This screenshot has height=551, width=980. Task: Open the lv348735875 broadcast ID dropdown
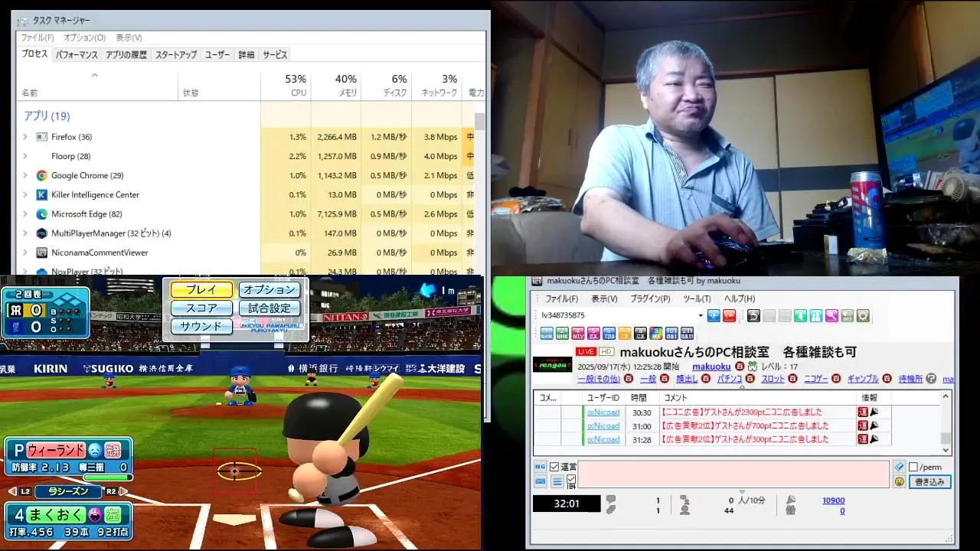tap(701, 315)
